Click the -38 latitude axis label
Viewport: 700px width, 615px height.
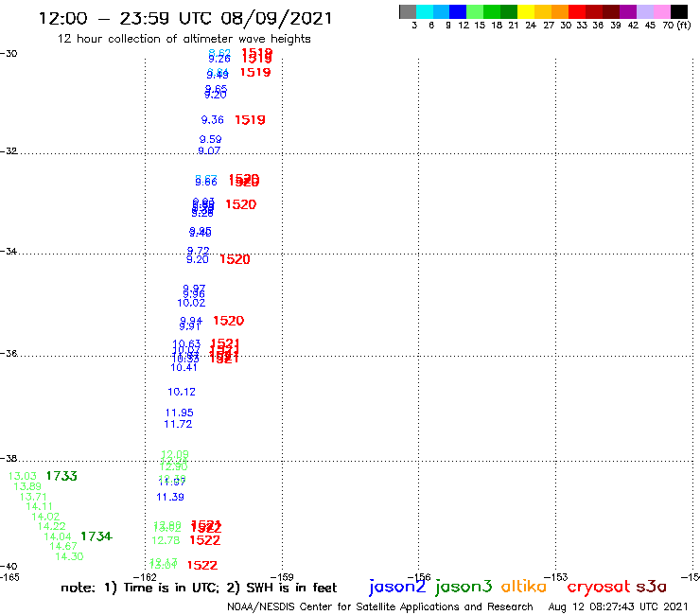tap(9, 459)
